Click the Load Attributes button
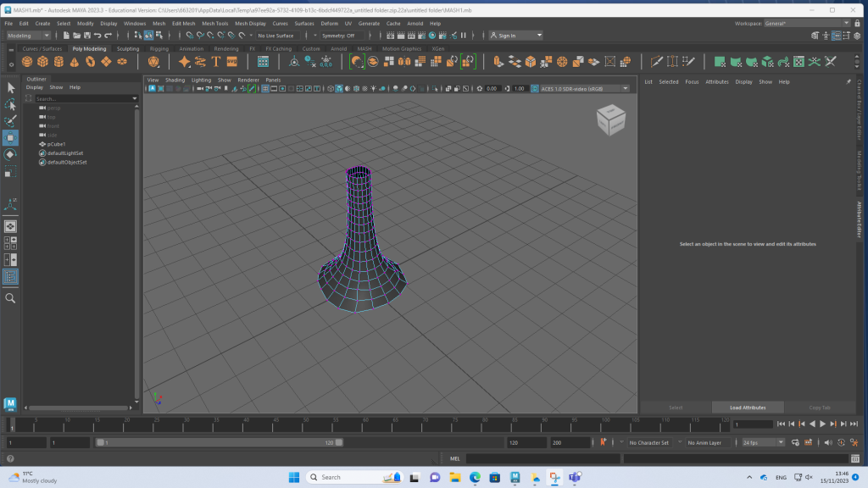 tap(748, 408)
